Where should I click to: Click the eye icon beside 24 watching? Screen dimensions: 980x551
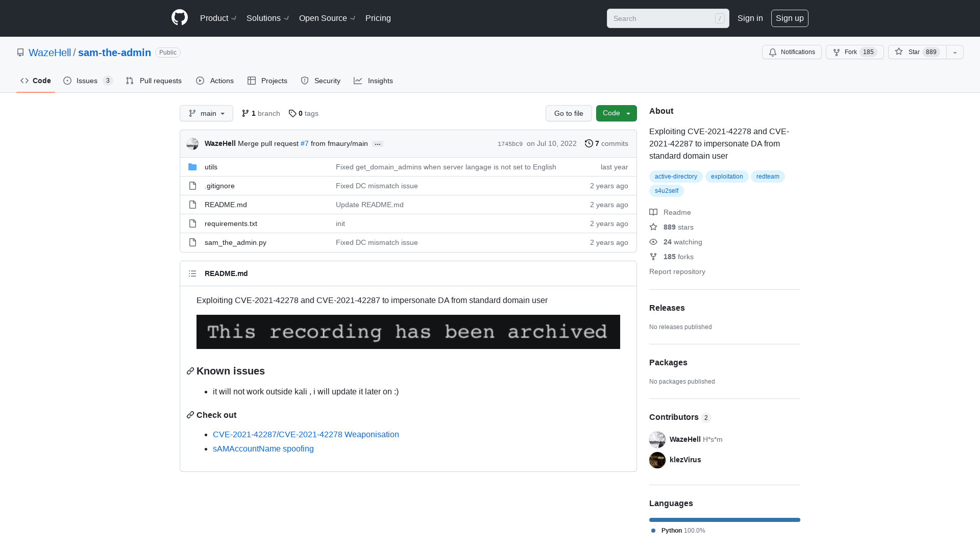(x=653, y=242)
